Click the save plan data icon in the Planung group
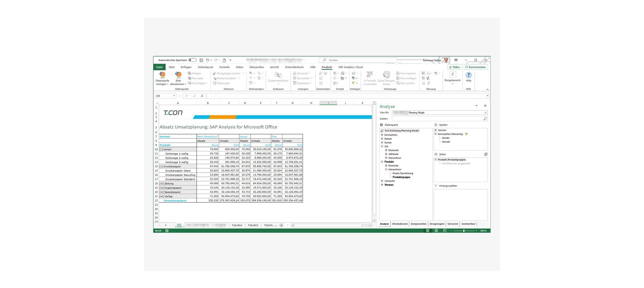This screenshot has width=644, height=288. [x=423, y=73]
